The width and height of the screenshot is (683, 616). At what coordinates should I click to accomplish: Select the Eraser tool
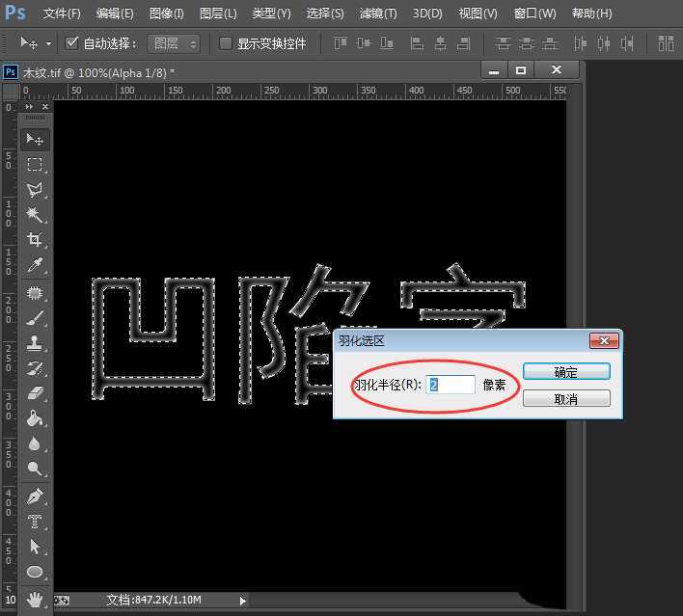(35, 393)
